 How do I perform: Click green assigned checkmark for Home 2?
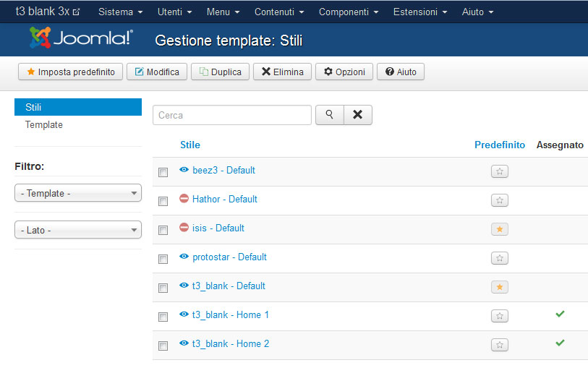(x=560, y=343)
